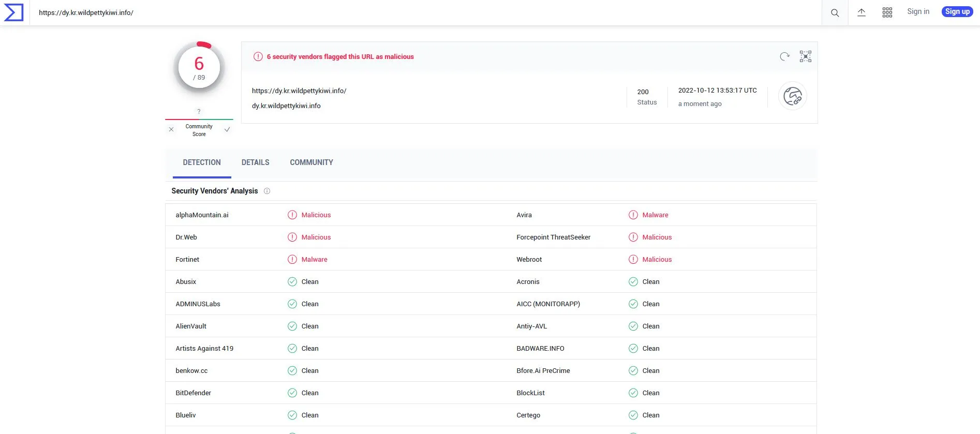Screen dimensions: 980x434
Task: Select the Antiy-AVL vendor name
Action: [531, 326]
